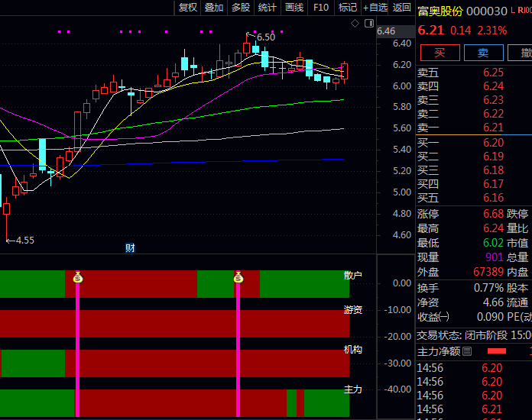
Task: Activate the 画线 draw line tool
Action: point(294,8)
